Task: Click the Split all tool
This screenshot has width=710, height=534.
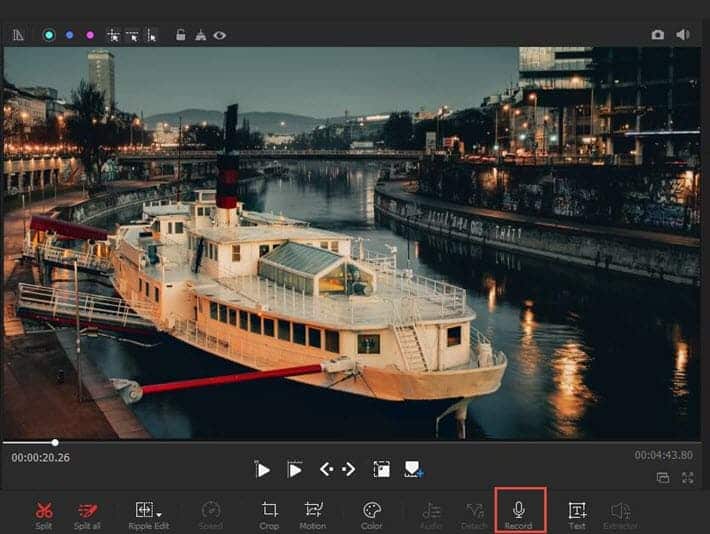Action: click(86, 512)
